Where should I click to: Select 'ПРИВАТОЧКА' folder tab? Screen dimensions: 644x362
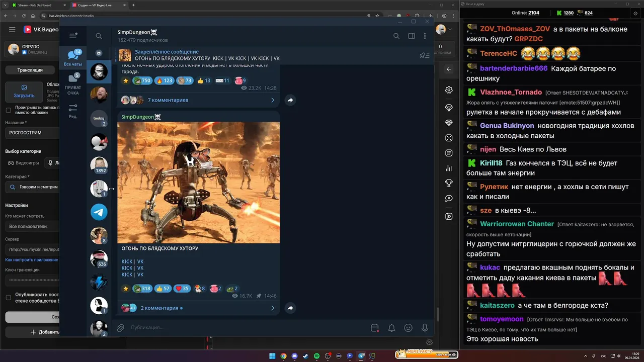(73, 84)
